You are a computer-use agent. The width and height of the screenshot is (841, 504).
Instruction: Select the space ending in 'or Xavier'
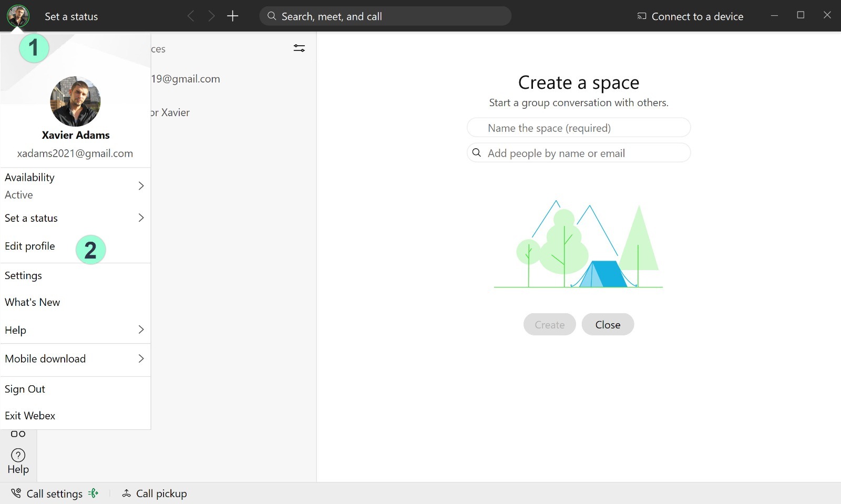point(170,112)
